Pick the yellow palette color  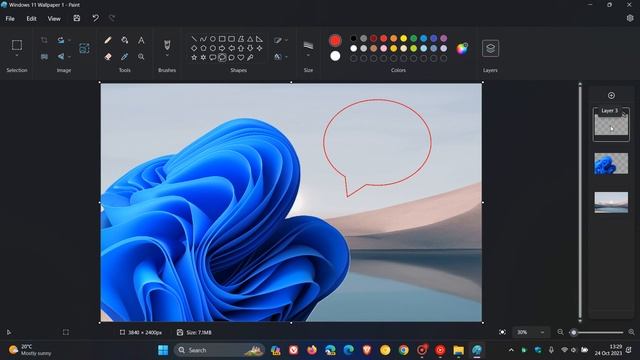404,38
